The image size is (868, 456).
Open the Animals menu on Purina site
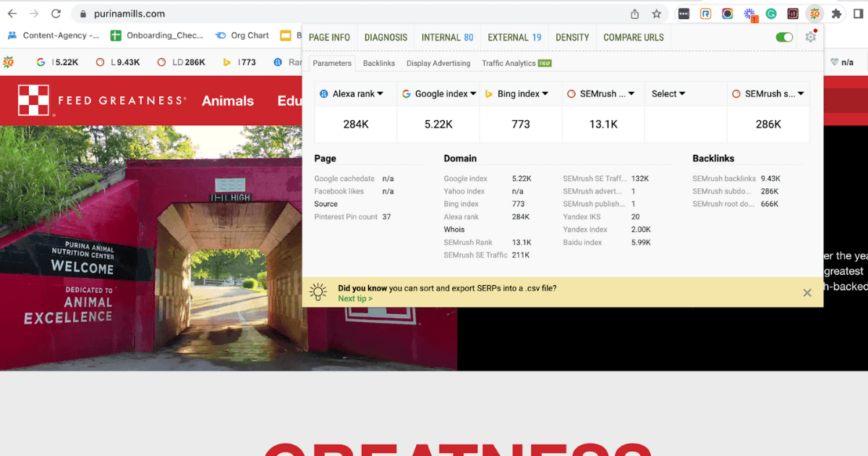[x=228, y=101]
